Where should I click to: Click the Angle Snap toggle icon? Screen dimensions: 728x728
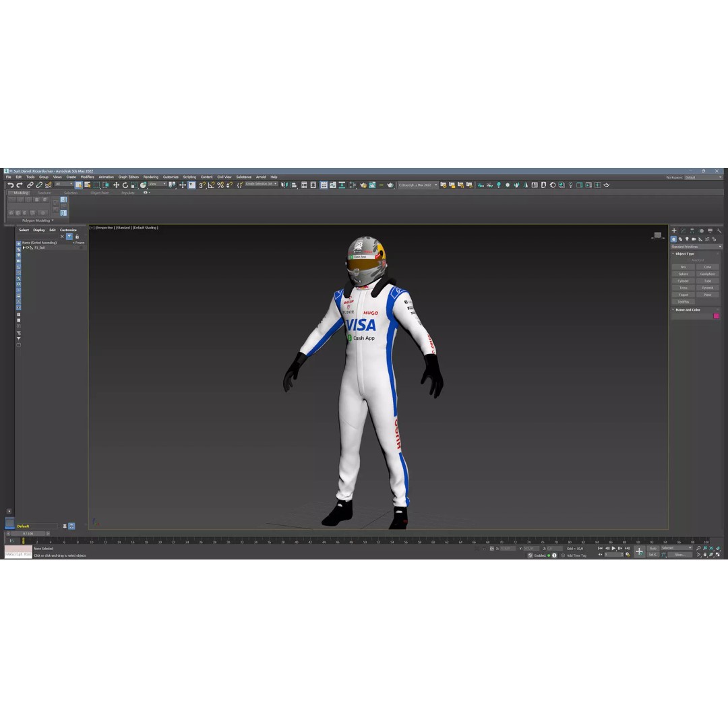(x=211, y=185)
